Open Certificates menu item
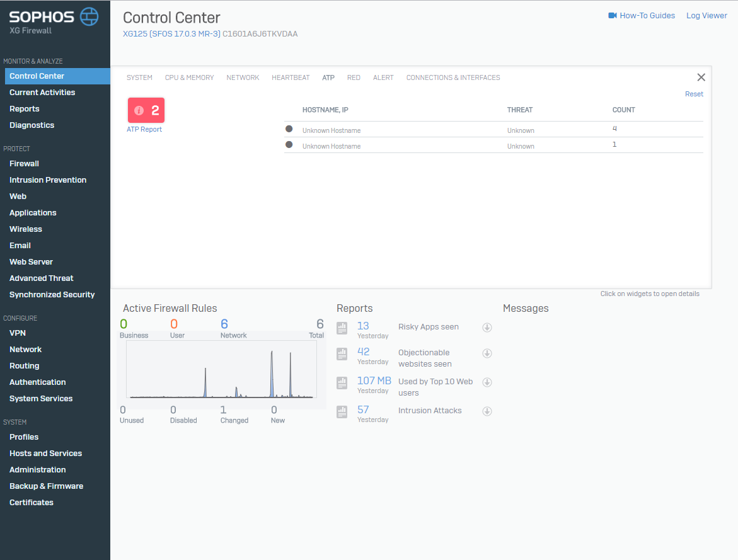738x560 pixels. point(32,503)
